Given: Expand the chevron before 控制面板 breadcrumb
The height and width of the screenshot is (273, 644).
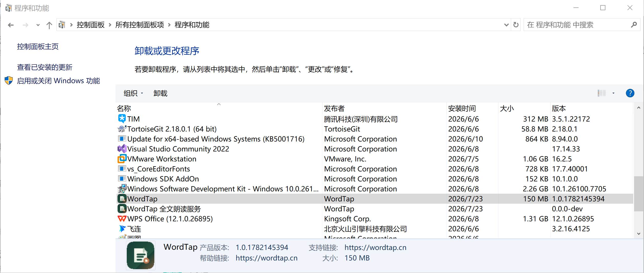Looking at the screenshot, I should [x=71, y=25].
